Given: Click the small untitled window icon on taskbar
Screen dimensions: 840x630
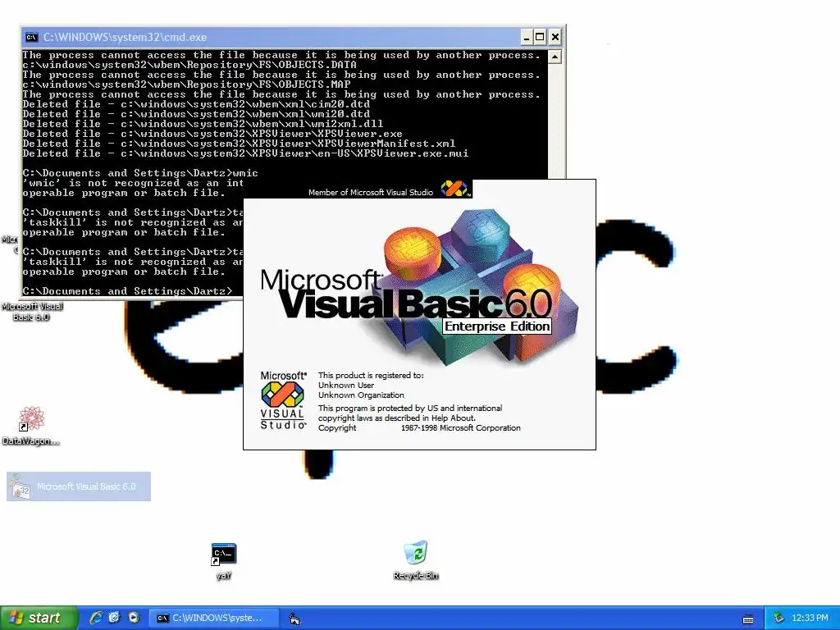Looking at the screenshot, I should pos(294,619).
